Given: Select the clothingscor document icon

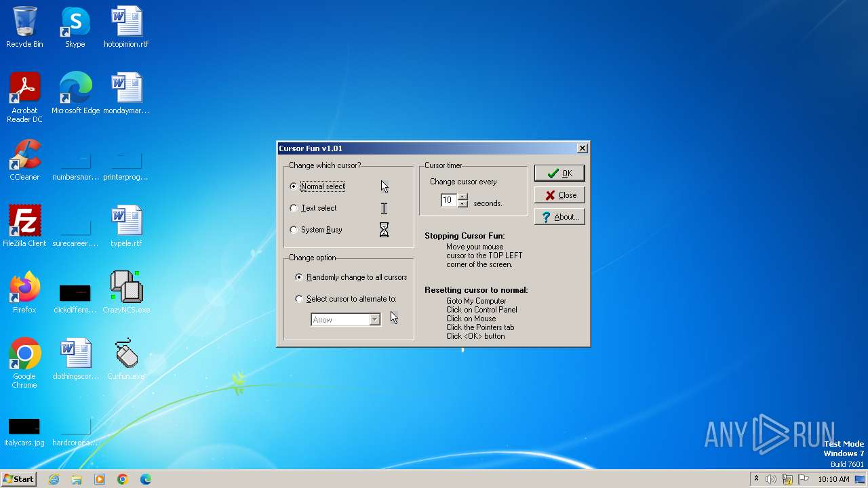Looking at the screenshot, I should tap(75, 359).
